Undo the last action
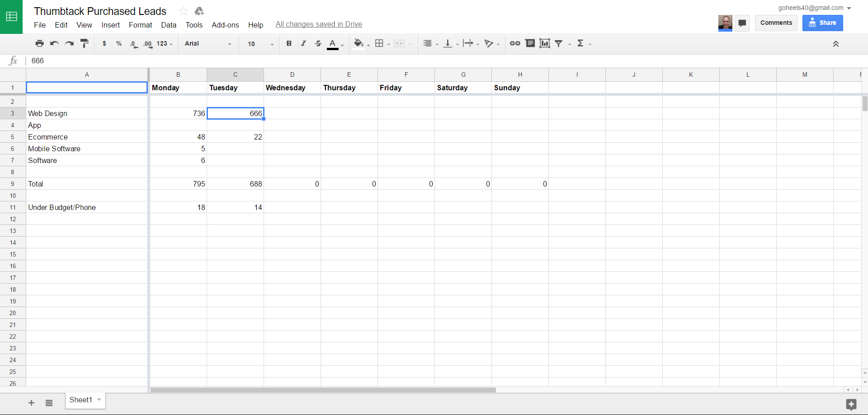The image size is (868, 415). 55,43
